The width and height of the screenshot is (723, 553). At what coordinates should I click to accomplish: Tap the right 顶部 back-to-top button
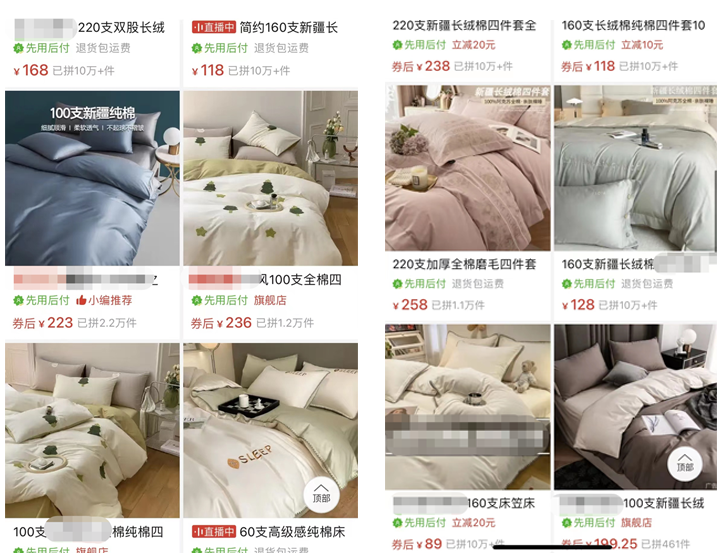pos(685,464)
